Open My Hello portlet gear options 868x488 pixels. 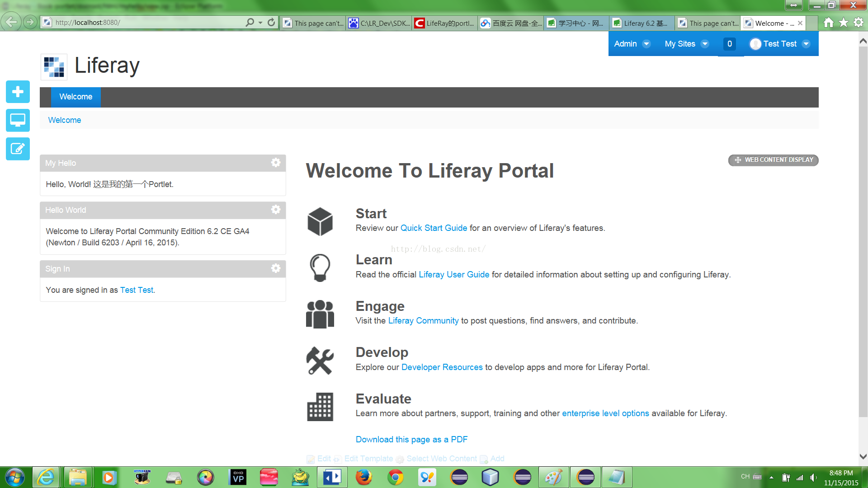coord(275,163)
